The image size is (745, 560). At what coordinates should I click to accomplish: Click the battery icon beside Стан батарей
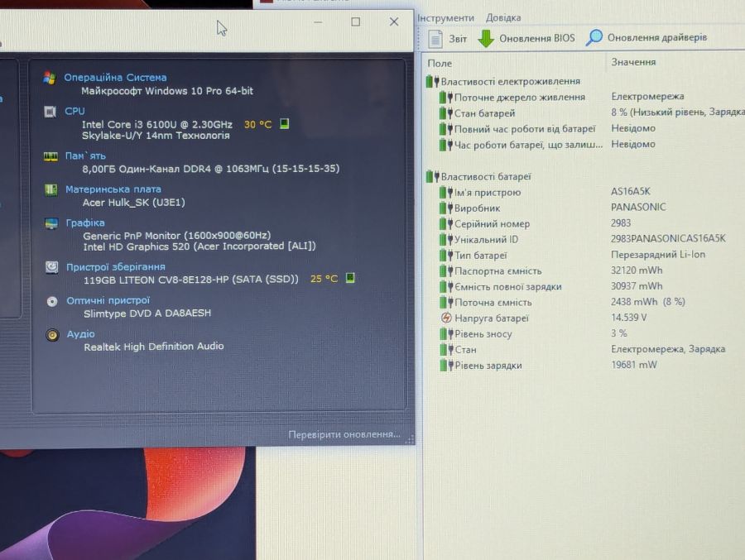(x=446, y=113)
